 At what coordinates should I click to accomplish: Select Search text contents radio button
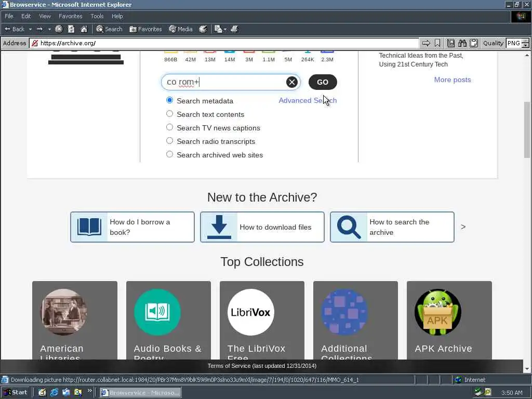(x=170, y=114)
